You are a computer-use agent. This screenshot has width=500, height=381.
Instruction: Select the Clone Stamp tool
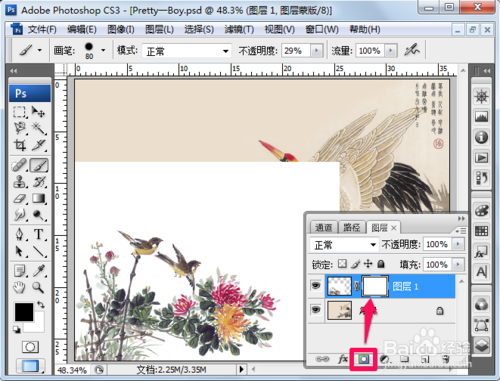[x=20, y=182]
